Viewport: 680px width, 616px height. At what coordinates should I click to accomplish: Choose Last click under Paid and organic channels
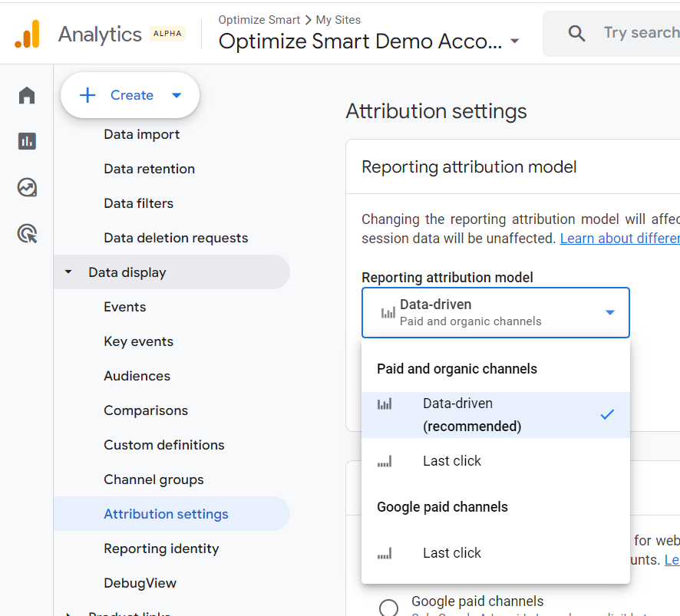tap(495, 461)
